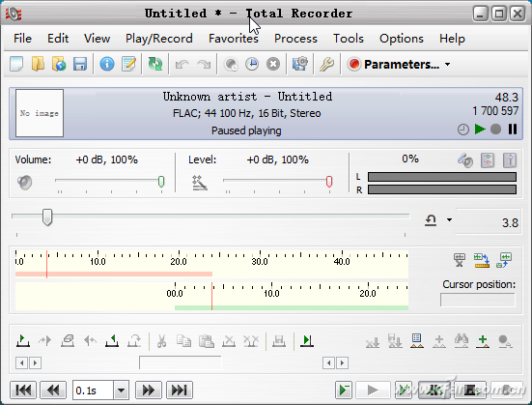Viewport: 532px width, 405px height.
Task: Click the microphone-speaker source icon beside 0%
Action: click(465, 160)
